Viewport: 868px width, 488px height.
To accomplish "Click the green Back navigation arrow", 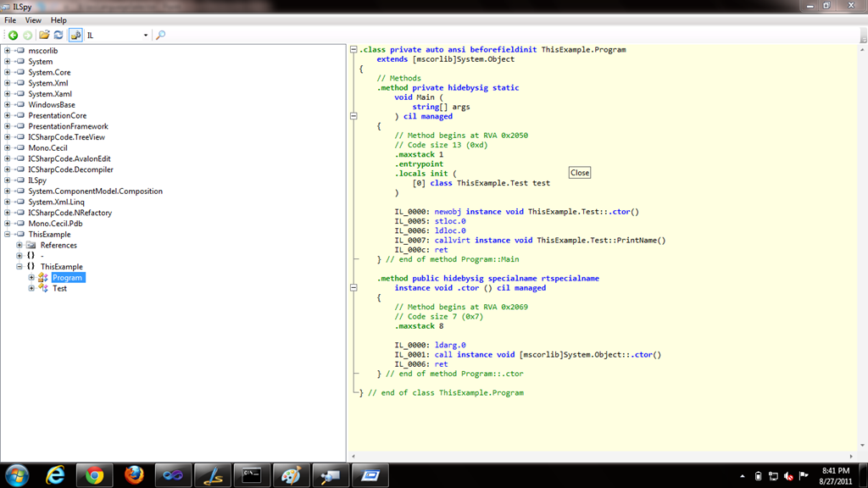I will click(x=13, y=36).
